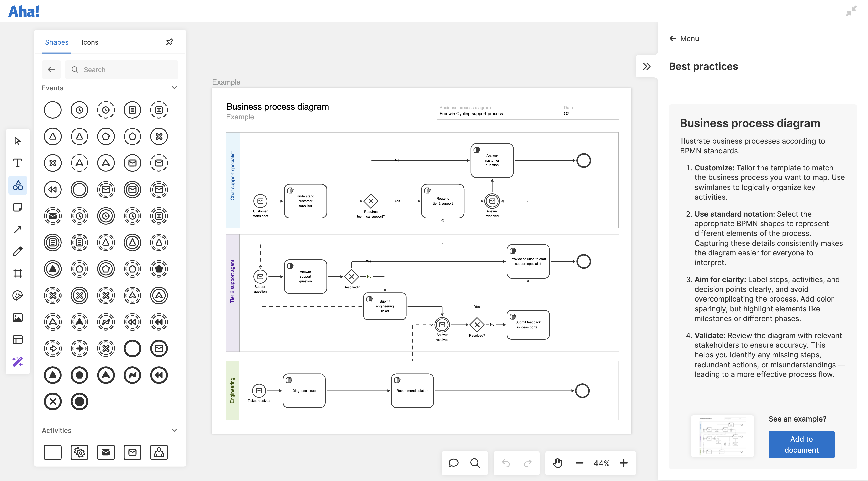Click the Add to document button
Image resolution: width=868 pixels, height=481 pixels.
pyautogui.click(x=801, y=444)
